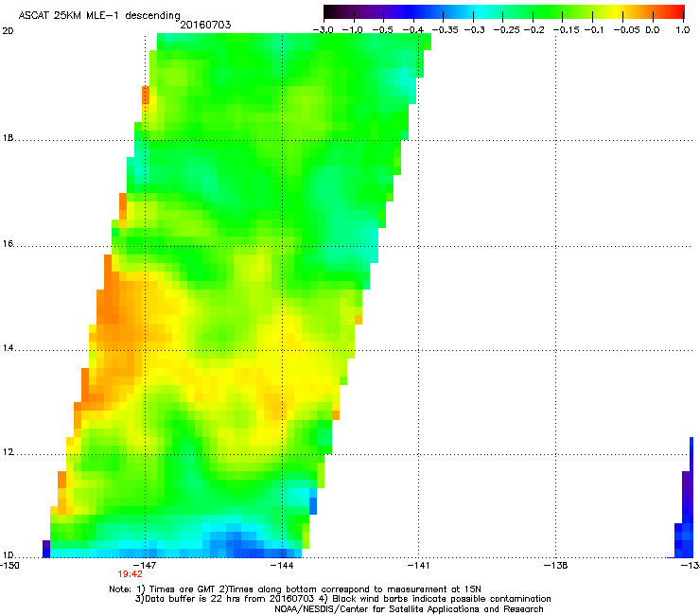Click the note line '3)Data buffer is 22 hrs'
Viewport: 700px width, 615px height.
point(342,599)
